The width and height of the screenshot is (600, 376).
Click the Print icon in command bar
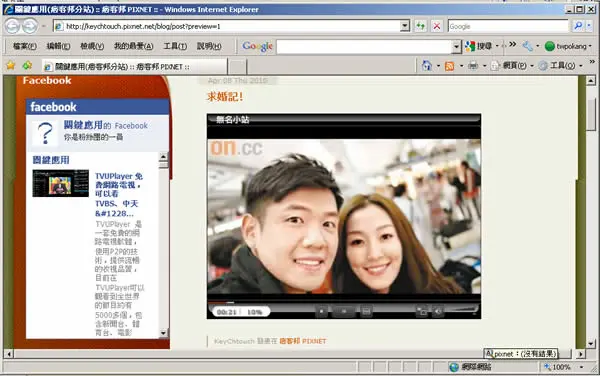[473, 66]
